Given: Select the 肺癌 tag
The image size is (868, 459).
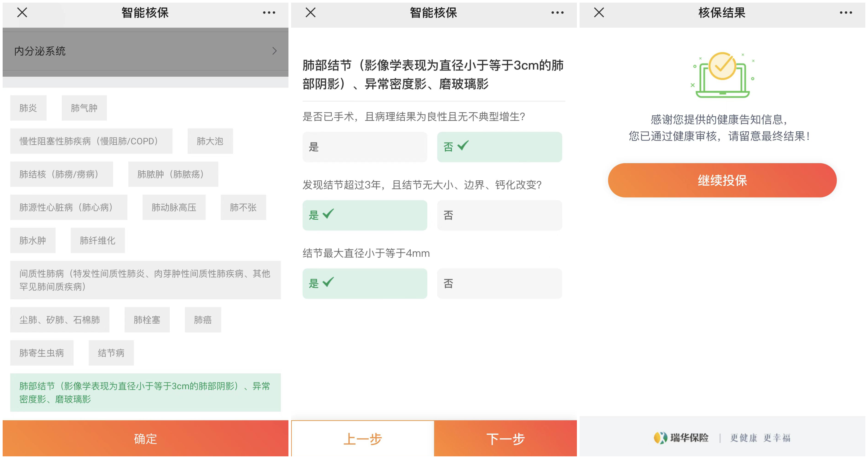Looking at the screenshot, I should (x=203, y=320).
